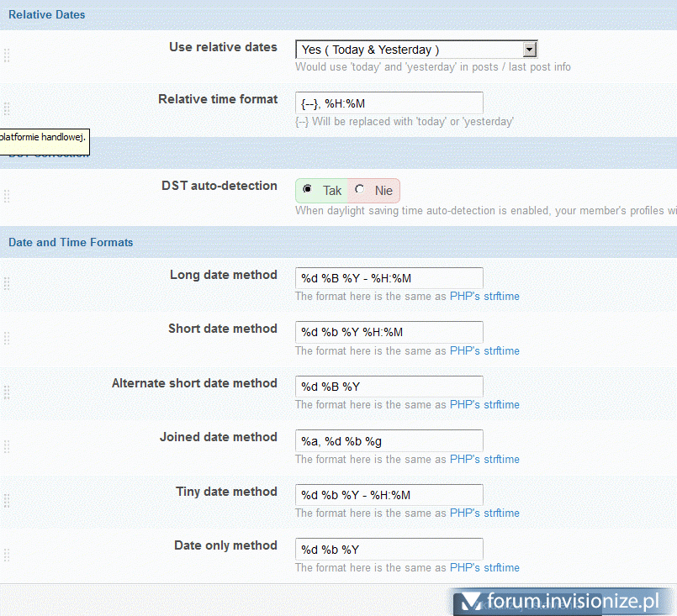This screenshot has width=677, height=616.
Task: Select Nie for DST auto-detection
Action: [x=360, y=190]
